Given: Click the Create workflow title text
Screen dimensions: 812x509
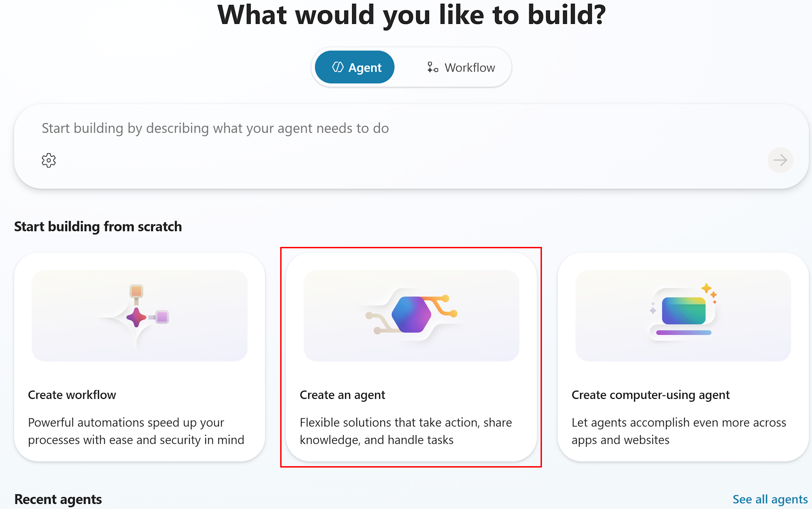Looking at the screenshot, I should pos(72,395).
